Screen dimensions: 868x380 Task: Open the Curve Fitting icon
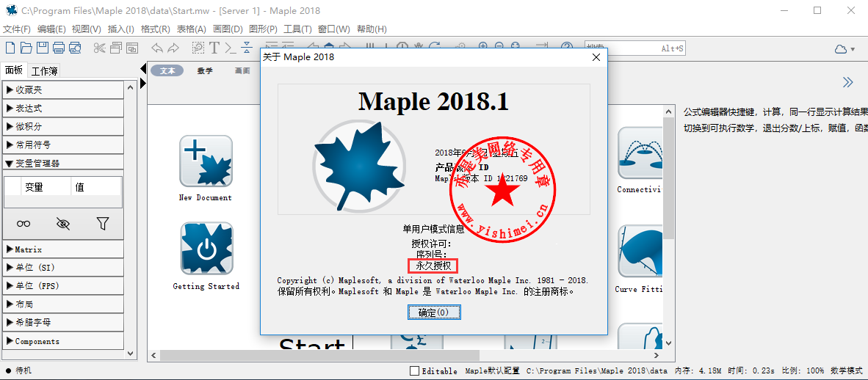point(640,251)
